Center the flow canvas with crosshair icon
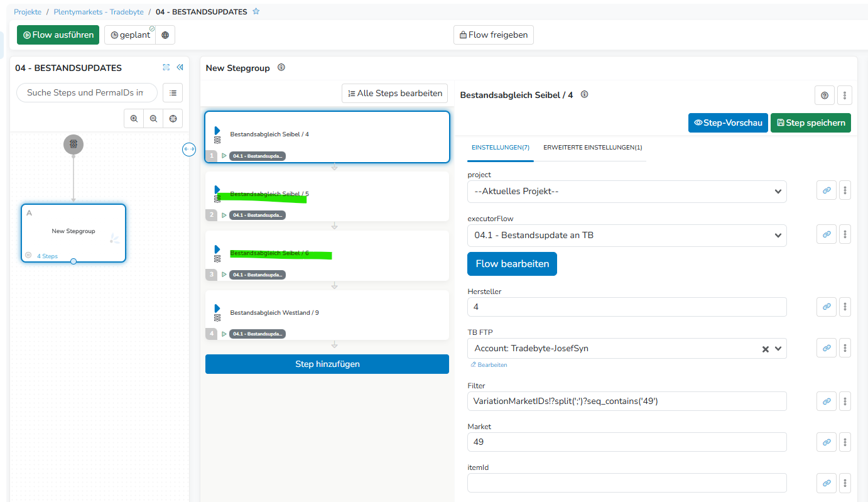 (x=173, y=119)
